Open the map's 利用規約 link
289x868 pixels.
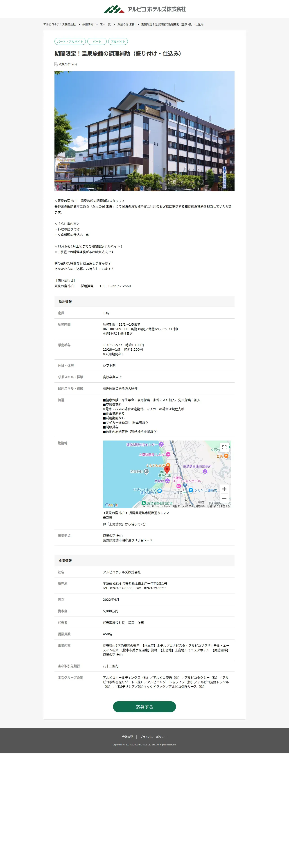pyautogui.click(x=200, y=506)
